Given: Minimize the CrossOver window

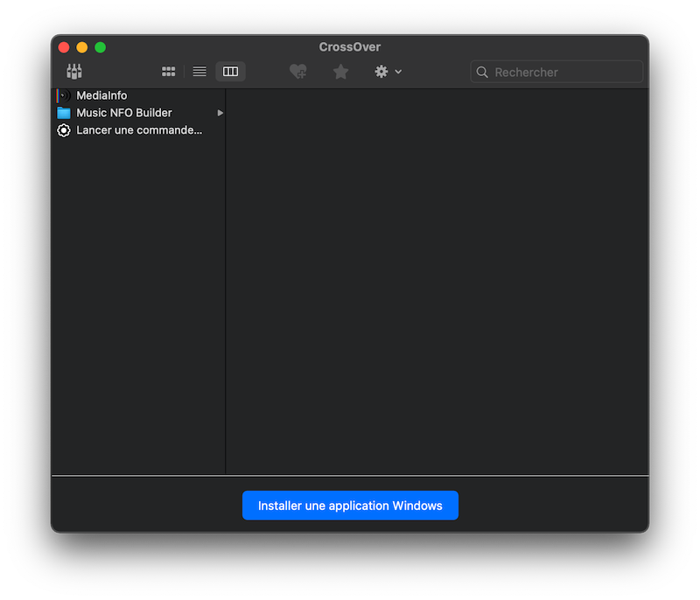Looking at the screenshot, I should coord(82,47).
